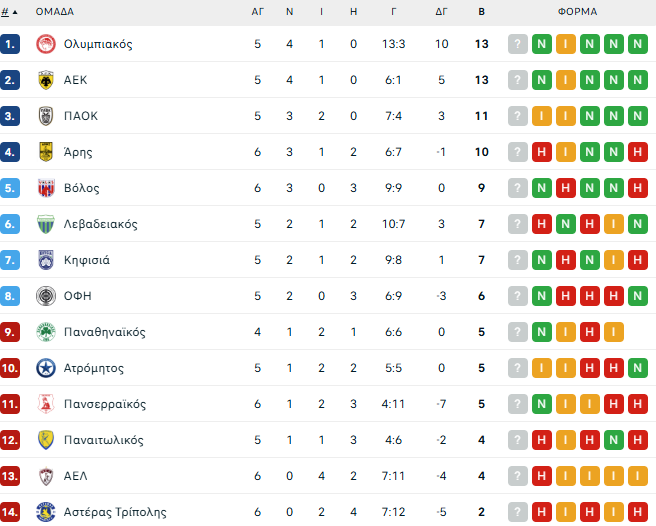The height and width of the screenshot is (526, 656).
Task: Open the ΟΦΗ team name link
Action: click(x=77, y=296)
